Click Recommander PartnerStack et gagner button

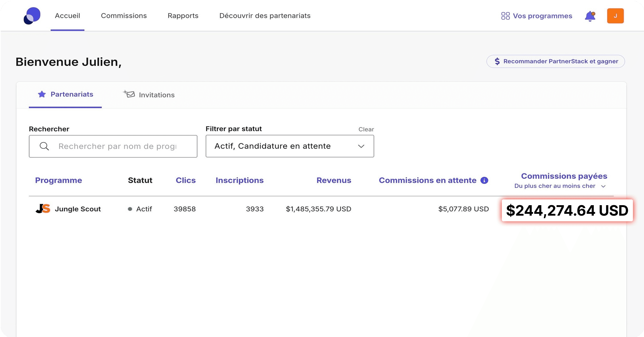click(556, 61)
